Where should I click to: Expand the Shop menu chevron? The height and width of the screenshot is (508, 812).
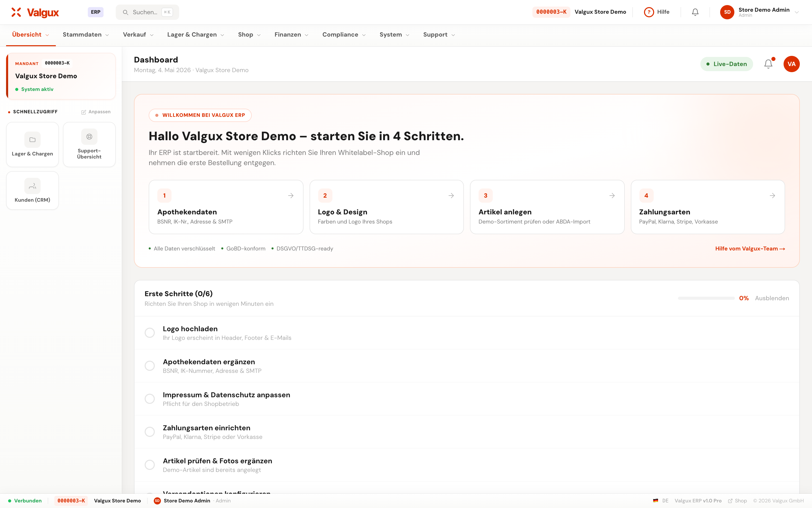(259, 35)
